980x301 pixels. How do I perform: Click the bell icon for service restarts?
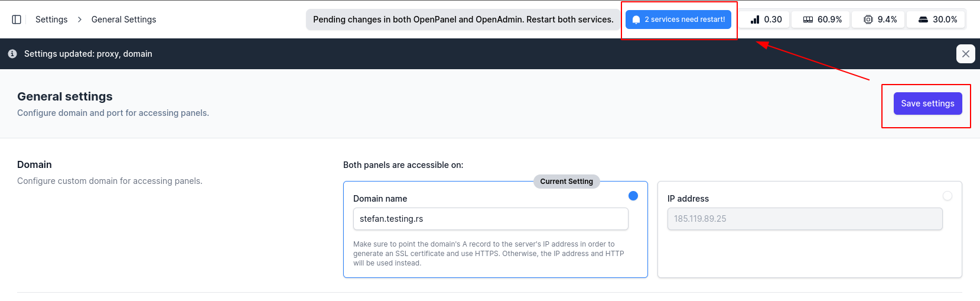[x=636, y=20]
